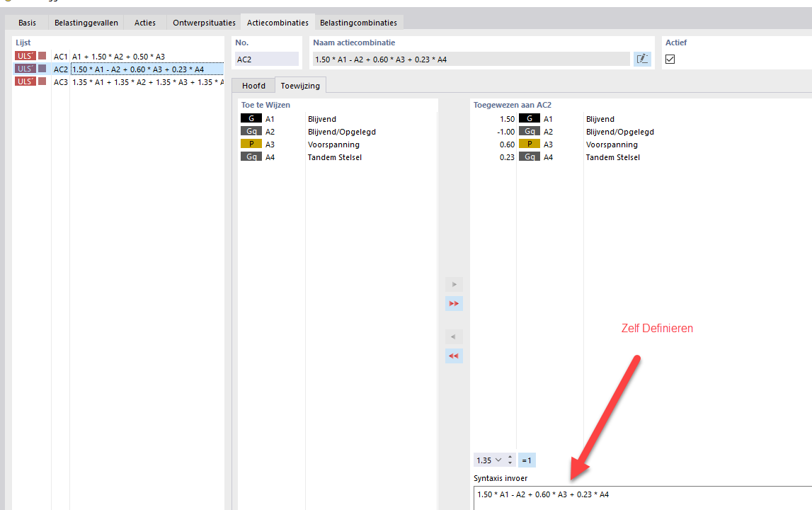Click the ULS badge of AC2 in the list
This screenshot has width=812, height=510.
click(25, 69)
